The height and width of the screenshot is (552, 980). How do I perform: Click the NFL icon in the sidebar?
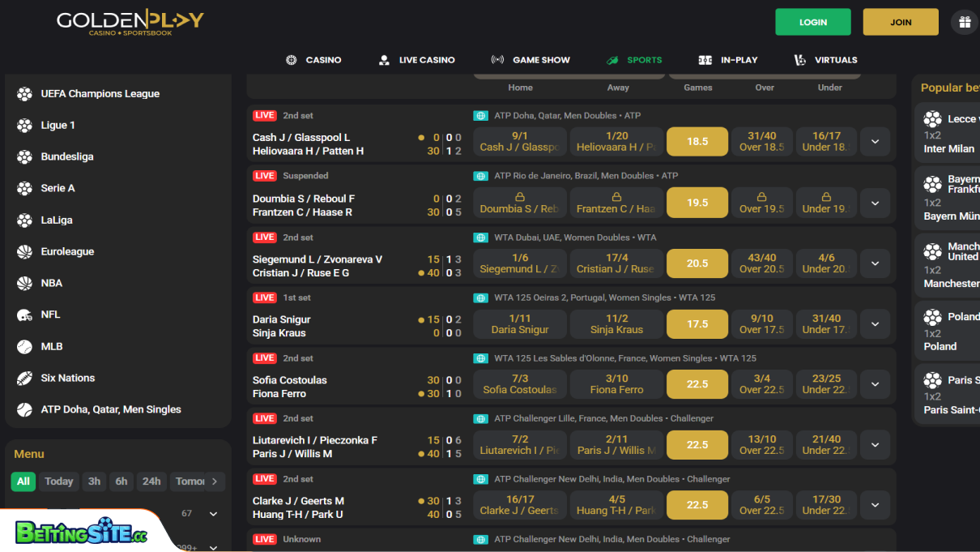click(x=24, y=315)
